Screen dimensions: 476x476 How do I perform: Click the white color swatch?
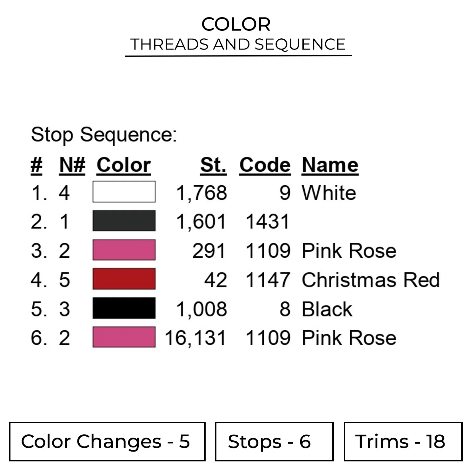tap(124, 192)
